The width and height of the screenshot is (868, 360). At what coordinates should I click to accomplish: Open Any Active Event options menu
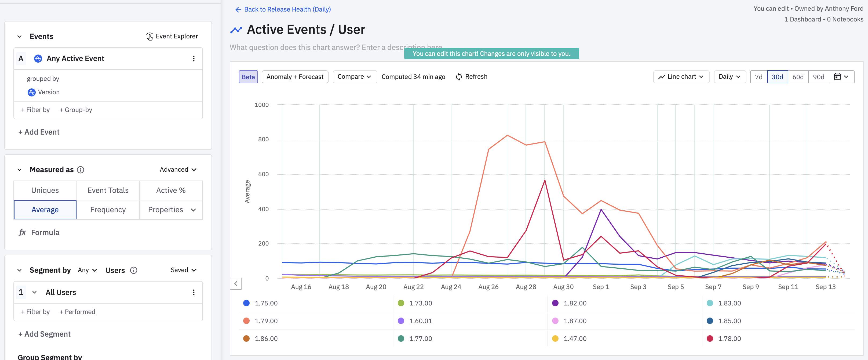coord(194,59)
